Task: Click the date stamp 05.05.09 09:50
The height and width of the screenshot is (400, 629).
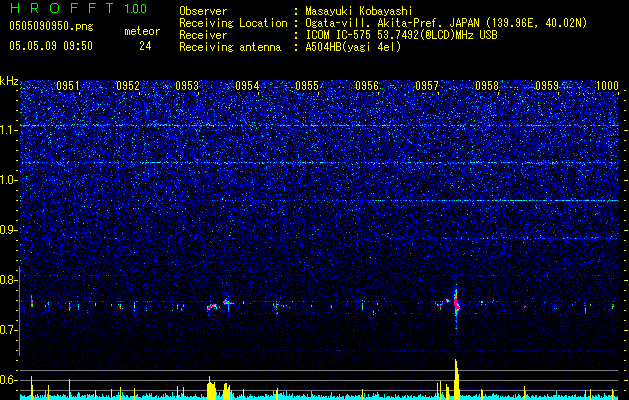Action: tap(51, 46)
